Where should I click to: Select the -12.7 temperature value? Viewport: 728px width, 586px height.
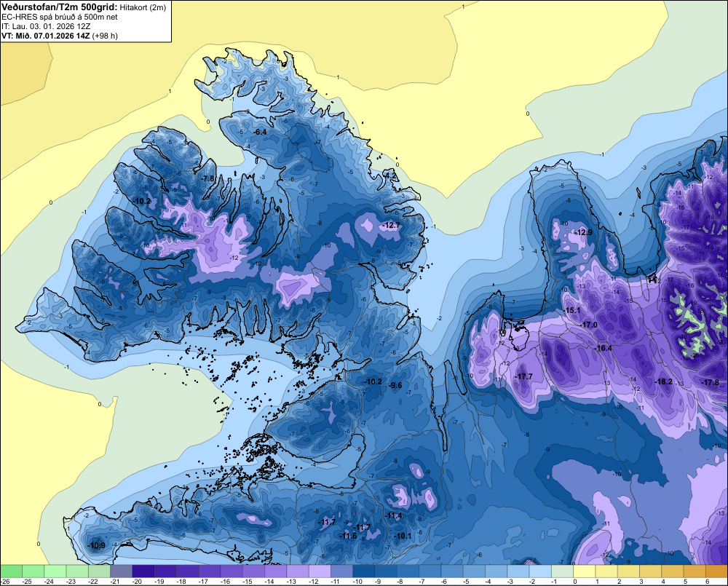[390, 225]
